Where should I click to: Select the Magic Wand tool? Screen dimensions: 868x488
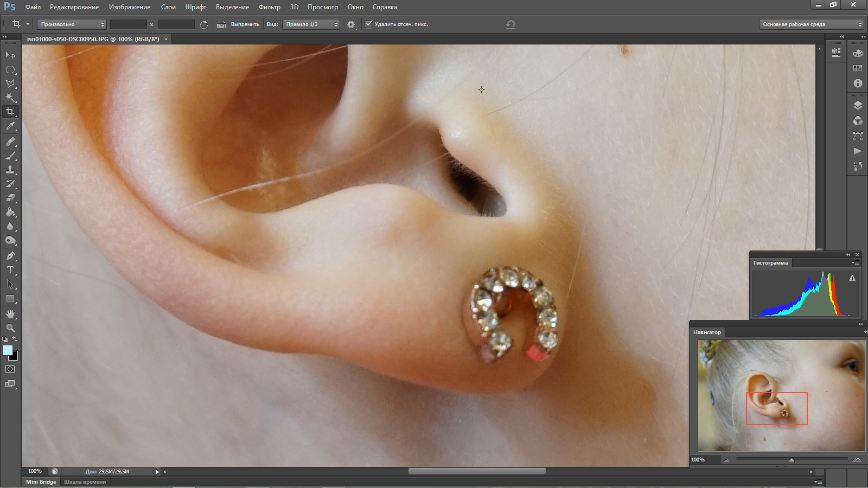click(10, 98)
